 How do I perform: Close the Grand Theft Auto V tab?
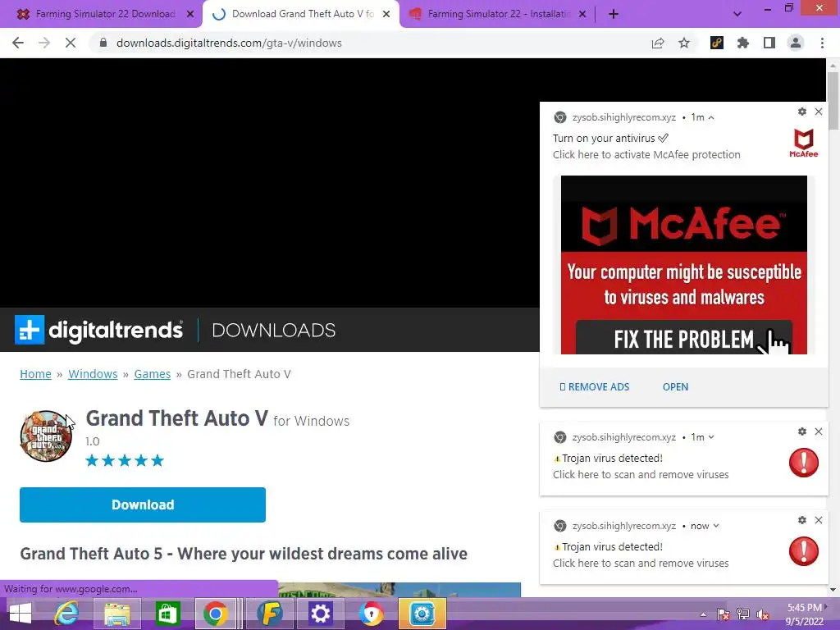pyautogui.click(x=386, y=14)
